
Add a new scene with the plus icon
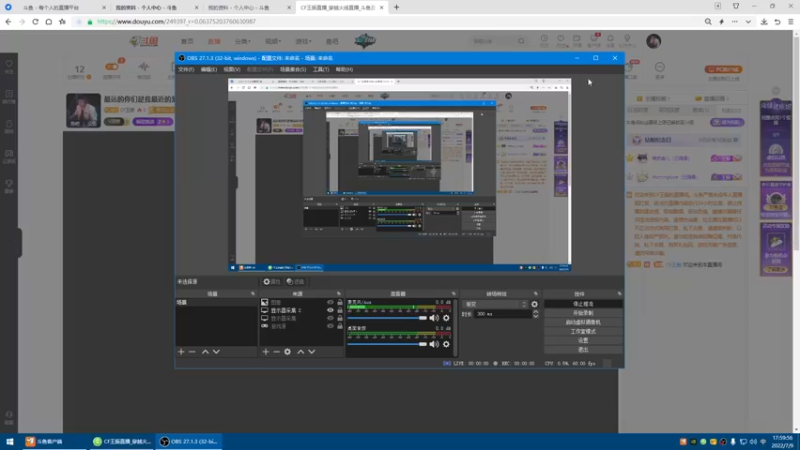pyautogui.click(x=181, y=352)
